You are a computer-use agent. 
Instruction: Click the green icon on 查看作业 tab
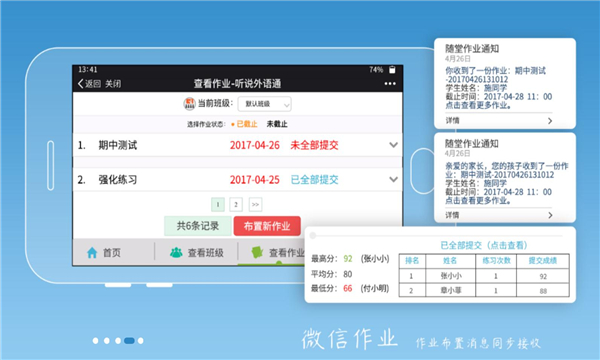tap(257, 252)
